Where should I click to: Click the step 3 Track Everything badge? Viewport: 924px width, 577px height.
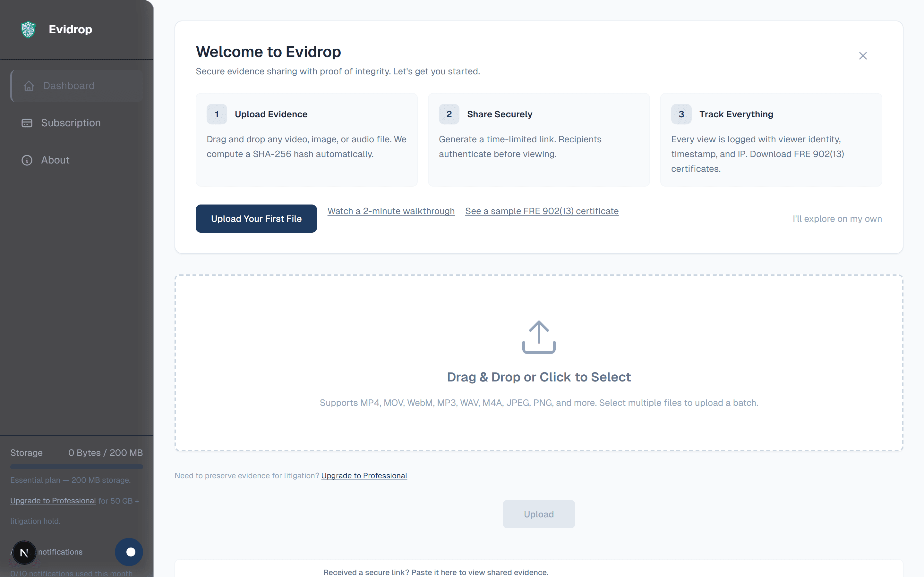point(681,114)
